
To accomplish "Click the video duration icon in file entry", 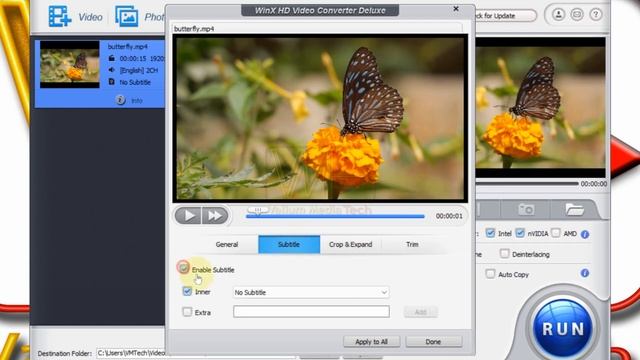I will tap(111, 58).
